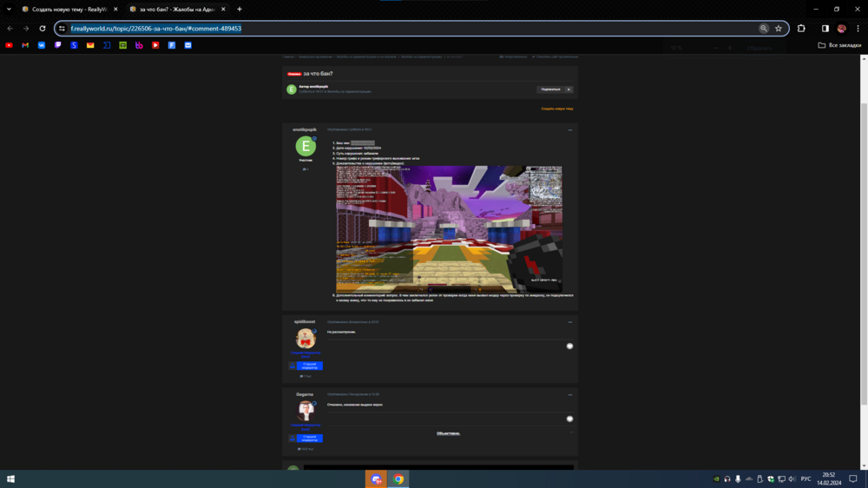Click the browser forward arrow
This screenshot has height=488, width=868.
pos(26,29)
